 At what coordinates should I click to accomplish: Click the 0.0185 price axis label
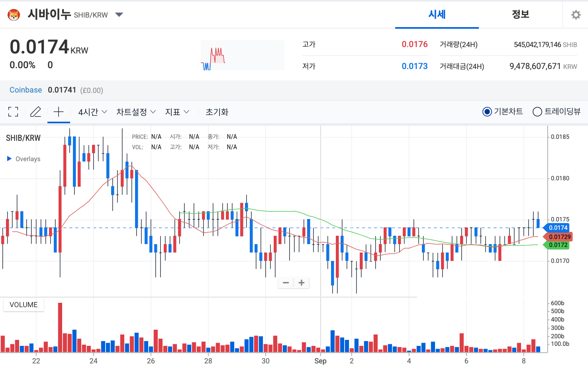[560, 137]
